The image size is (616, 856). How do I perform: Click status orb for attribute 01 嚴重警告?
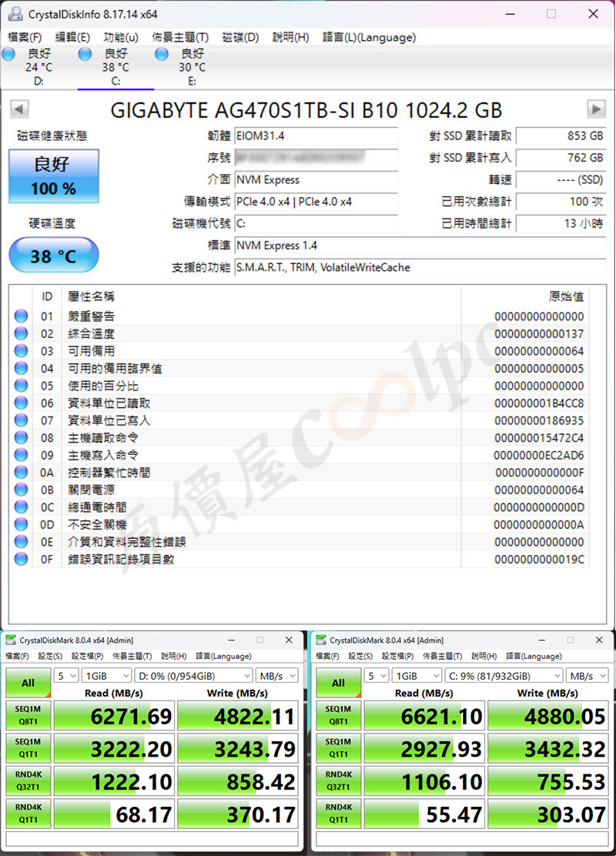coord(22,316)
